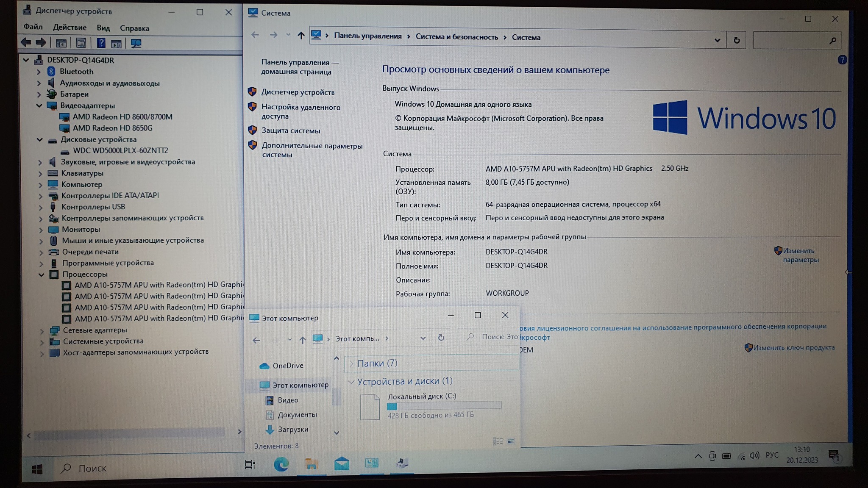Click the scan for hardware changes toolbar icon
The width and height of the screenshot is (868, 488).
(136, 43)
